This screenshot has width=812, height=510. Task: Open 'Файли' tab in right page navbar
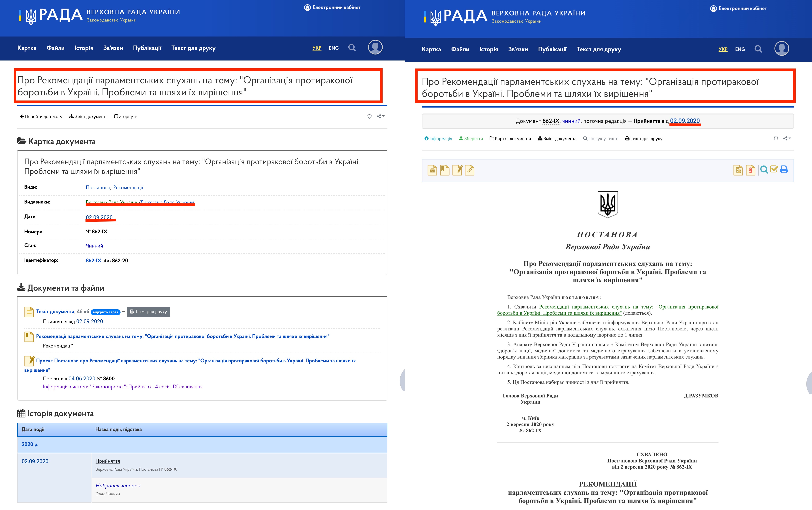click(460, 49)
